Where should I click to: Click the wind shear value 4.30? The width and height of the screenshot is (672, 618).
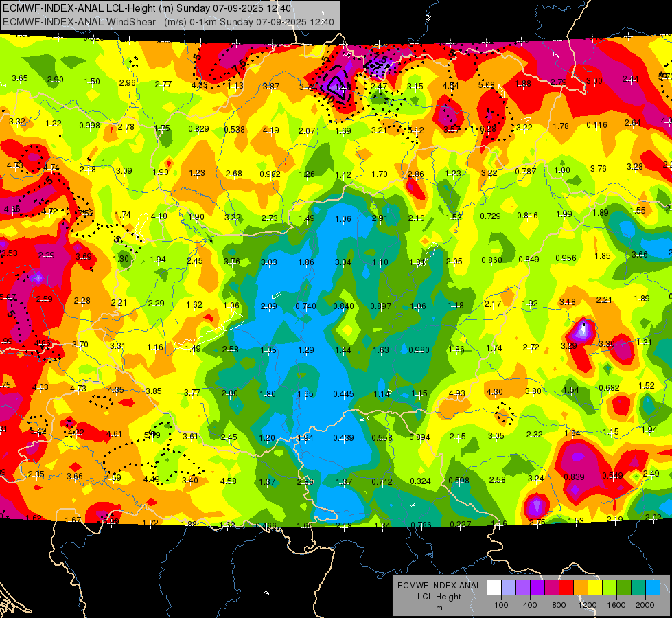[x=495, y=392]
